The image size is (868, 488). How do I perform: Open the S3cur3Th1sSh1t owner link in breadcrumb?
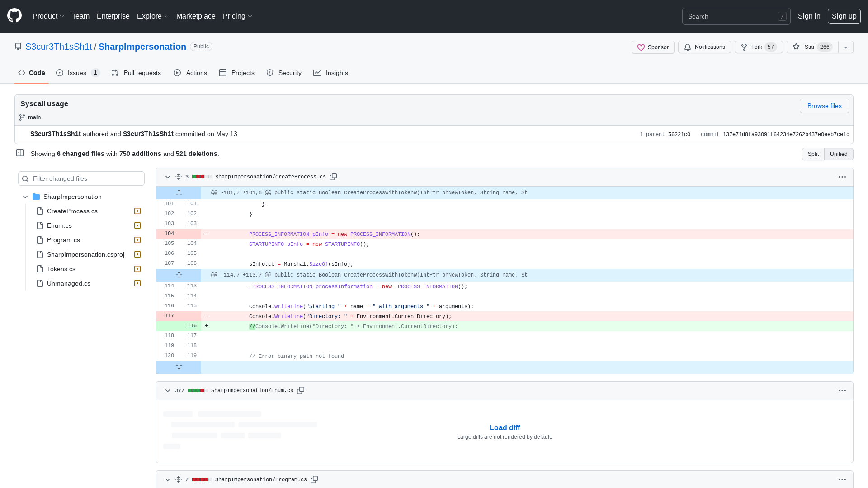[59, 47]
